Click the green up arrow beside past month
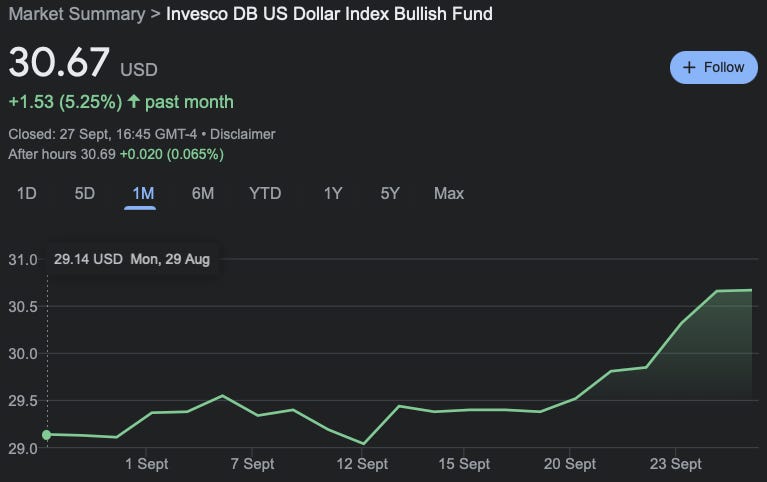This screenshot has width=767, height=482. pyautogui.click(x=134, y=101)
